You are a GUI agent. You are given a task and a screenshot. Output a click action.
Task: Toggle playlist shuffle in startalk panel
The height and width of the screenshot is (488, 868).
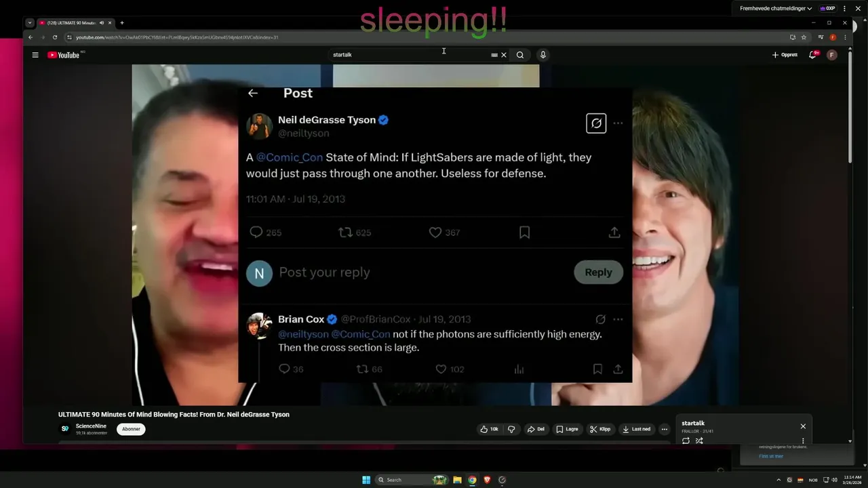tap(699, 441)
